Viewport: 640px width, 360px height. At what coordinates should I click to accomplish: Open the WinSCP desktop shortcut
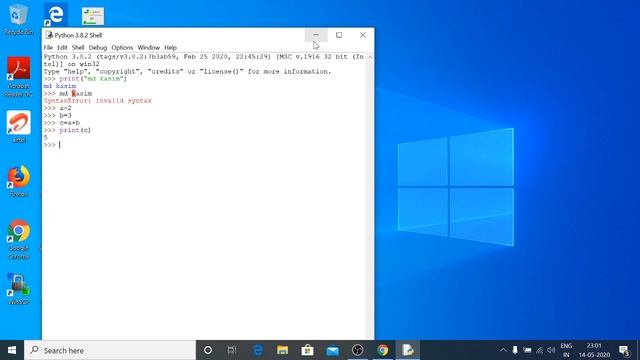point(18,289)
